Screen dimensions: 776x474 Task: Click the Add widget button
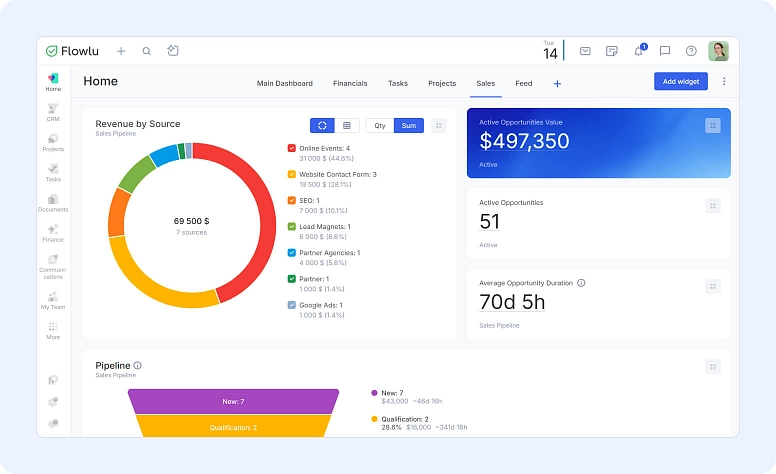click(x=680, y=82)
